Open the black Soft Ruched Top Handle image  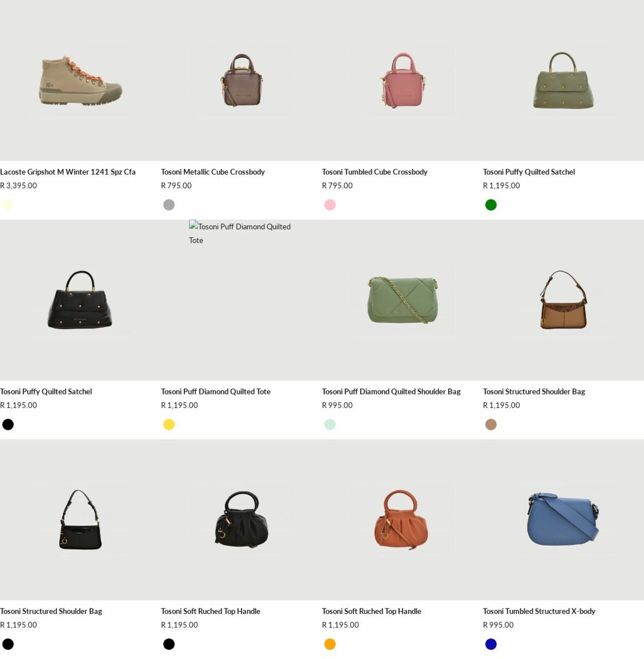click(x=241, y=520)
